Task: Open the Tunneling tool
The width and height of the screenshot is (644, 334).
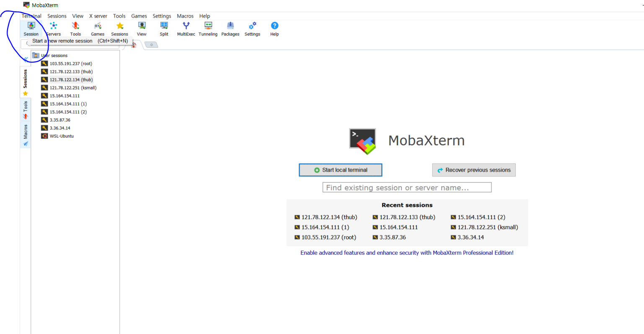Action: coord(208,29)
